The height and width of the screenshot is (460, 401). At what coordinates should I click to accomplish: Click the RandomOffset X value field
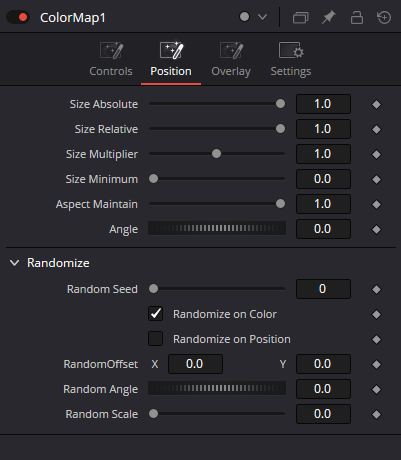point(195,364)
